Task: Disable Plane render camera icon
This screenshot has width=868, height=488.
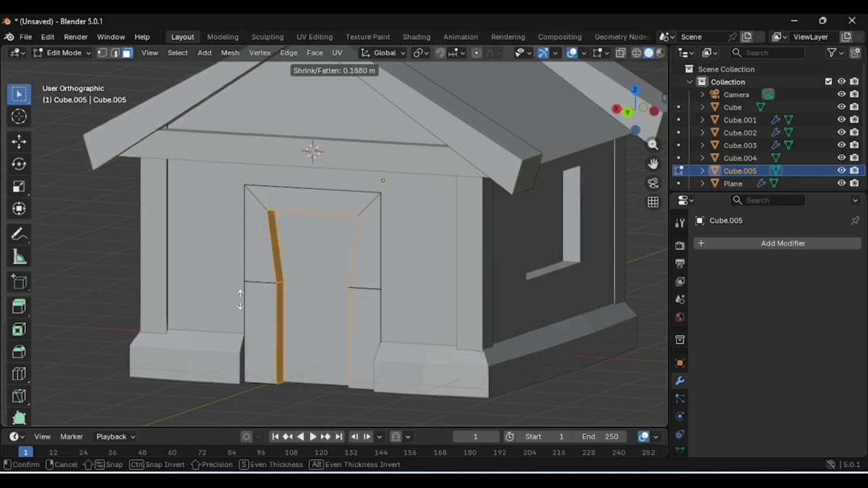Action: pyautogui.click(x=854, y=184)
